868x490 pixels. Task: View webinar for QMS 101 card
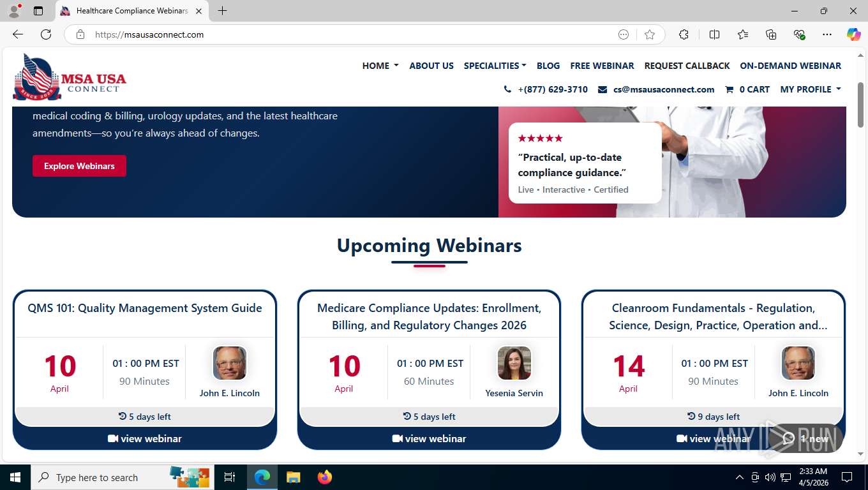(145, 438)
